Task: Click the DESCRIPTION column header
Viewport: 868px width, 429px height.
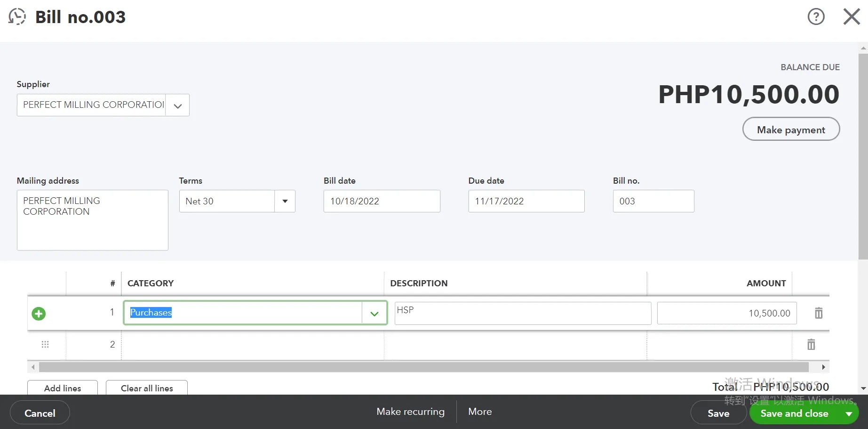Action: tap(419, 283)
